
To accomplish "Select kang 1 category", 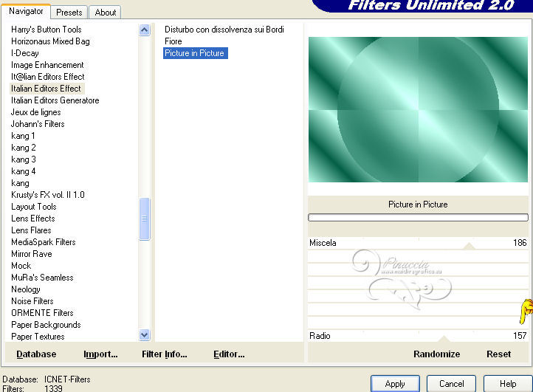I will click(23, 136).
